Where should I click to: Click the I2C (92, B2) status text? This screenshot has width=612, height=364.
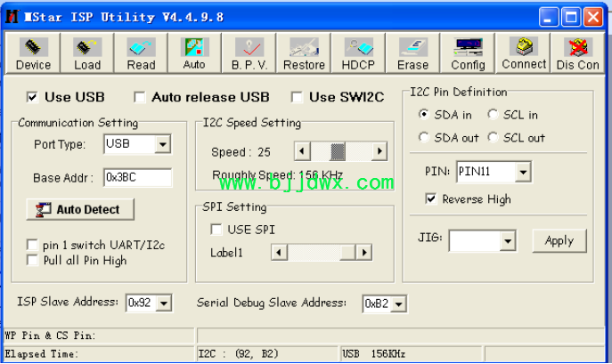238,354
